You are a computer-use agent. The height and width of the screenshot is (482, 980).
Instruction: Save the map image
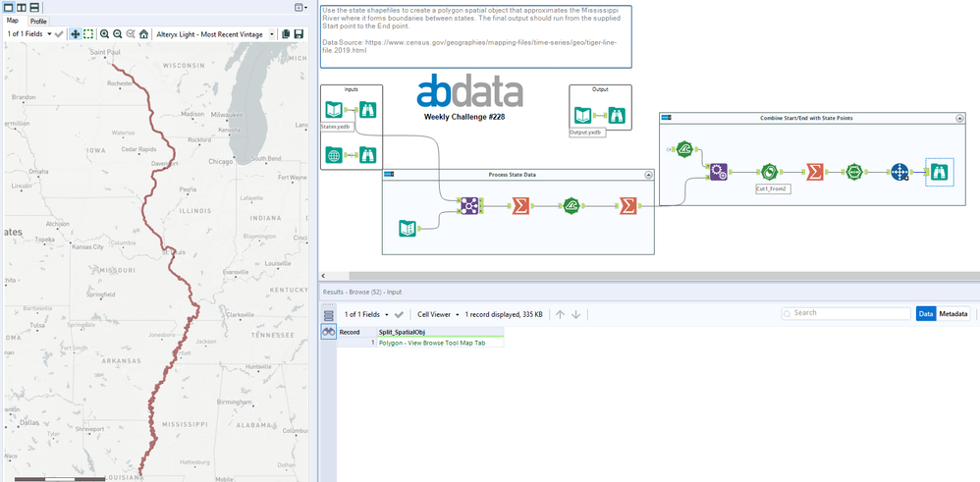click(x=299, y=33)
